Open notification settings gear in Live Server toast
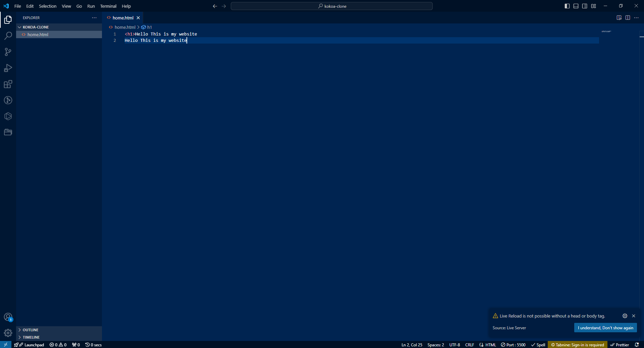644x348 pixels. (625, 316)
